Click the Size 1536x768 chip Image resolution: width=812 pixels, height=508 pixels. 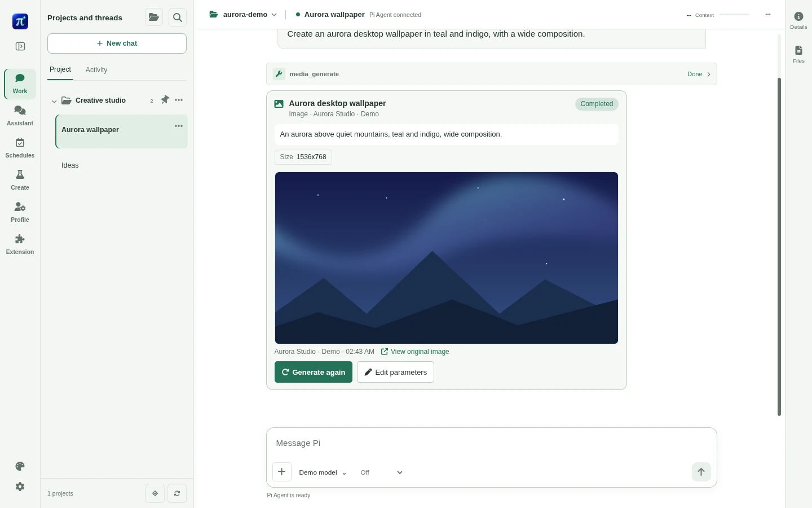tap(303, 157)
